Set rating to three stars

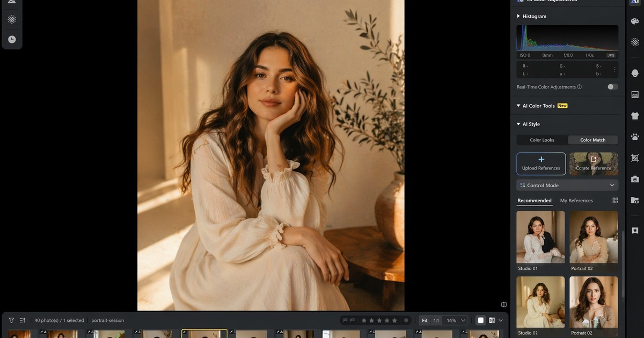pyautogui.click(x=379, y=320)
